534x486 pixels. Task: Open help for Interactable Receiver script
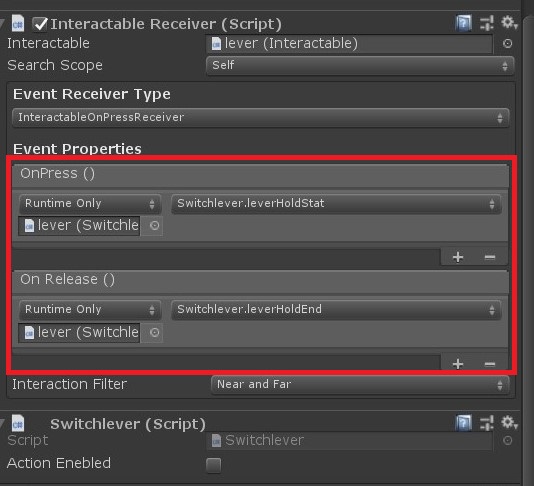coord(464,23)
